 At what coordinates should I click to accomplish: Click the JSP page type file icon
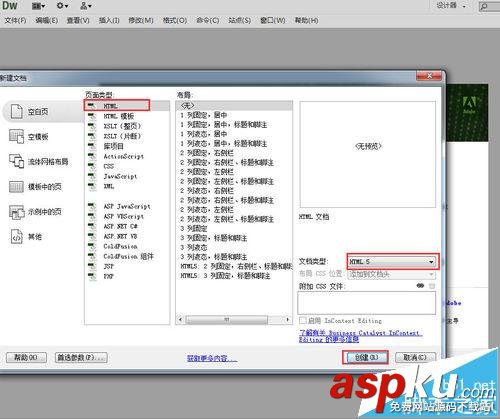pos(91,266)
